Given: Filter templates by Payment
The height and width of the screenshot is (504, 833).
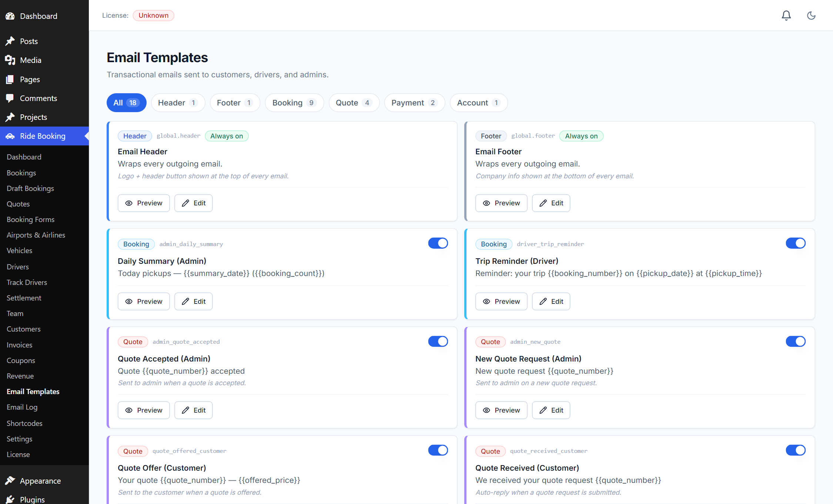Looking at the screenshot, I should click(x=415, y=103).
